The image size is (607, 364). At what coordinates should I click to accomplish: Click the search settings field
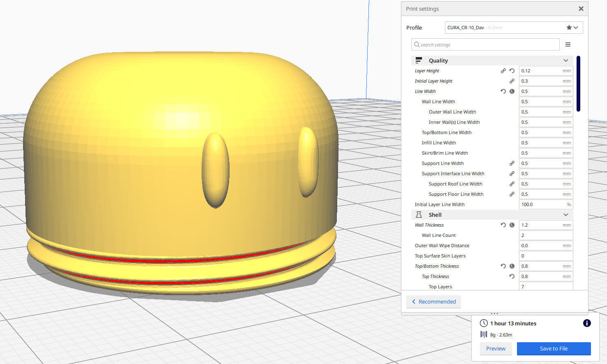(485, 44)
